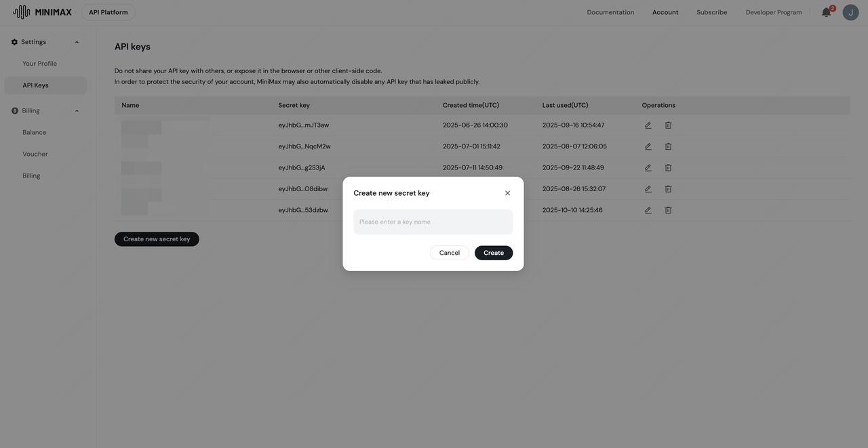The image size is (868, 448).
Task: Go to the Subscribe tab
Action: [711, 12]
